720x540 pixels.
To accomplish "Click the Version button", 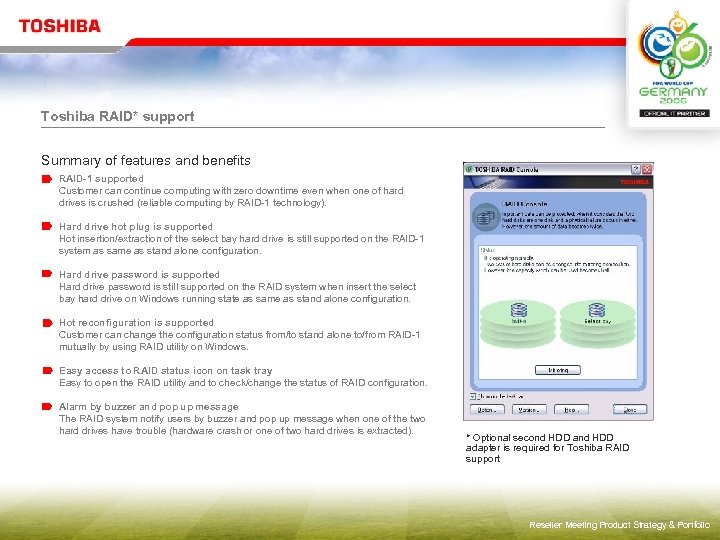I will (529, 410).
